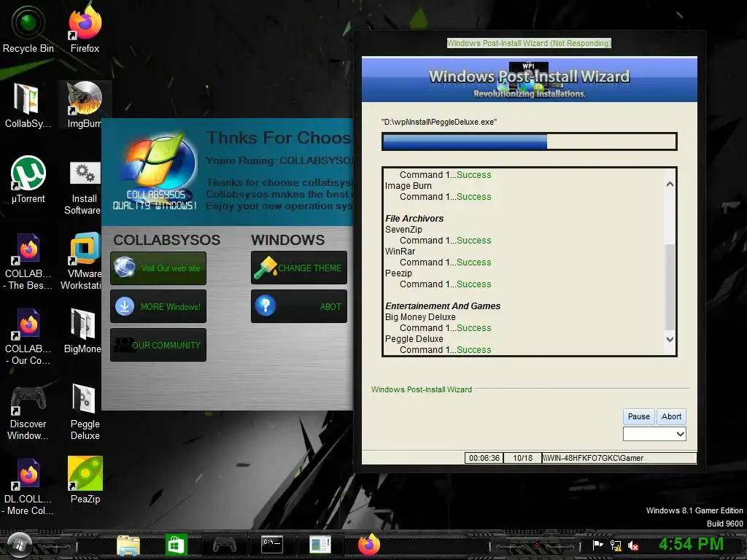Switch to the command prompt taskbar item
This screenshot has height=560, width=747.
pos(272,544)
